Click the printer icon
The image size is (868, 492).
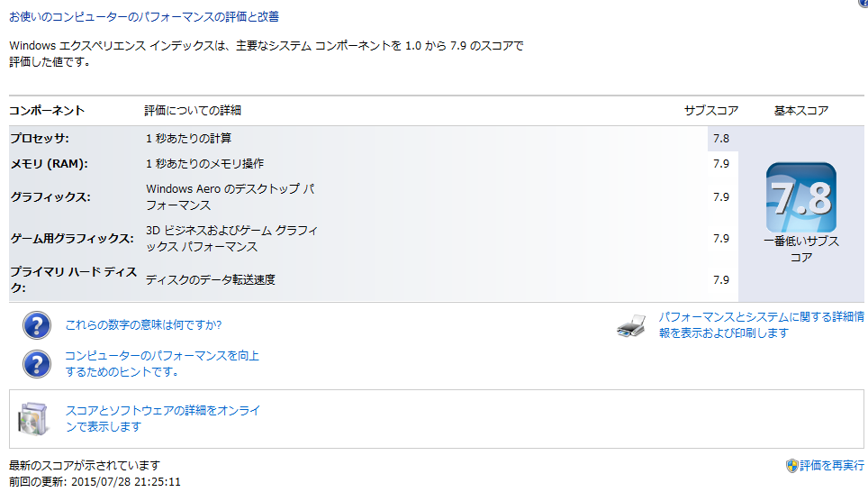[631, 326]
